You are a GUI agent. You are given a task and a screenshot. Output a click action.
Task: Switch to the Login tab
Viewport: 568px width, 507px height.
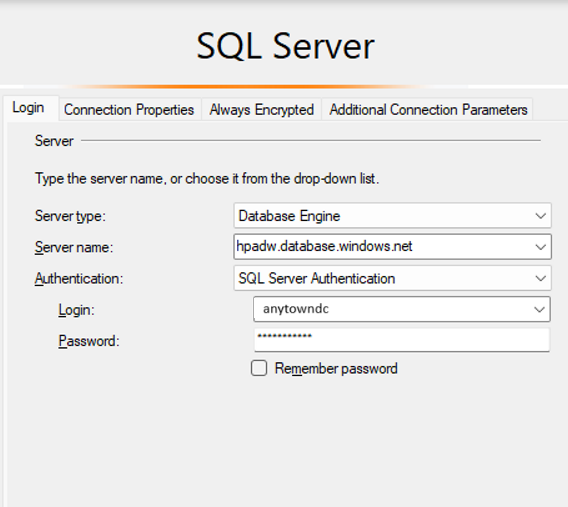click(x=30, y=108)
